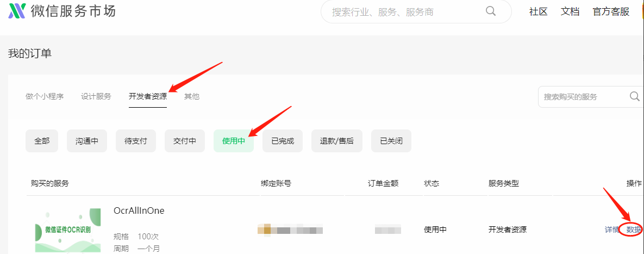Screen dimensions: 644x254
Task: Show 已关闭 orders
Action: pos(391,141)
